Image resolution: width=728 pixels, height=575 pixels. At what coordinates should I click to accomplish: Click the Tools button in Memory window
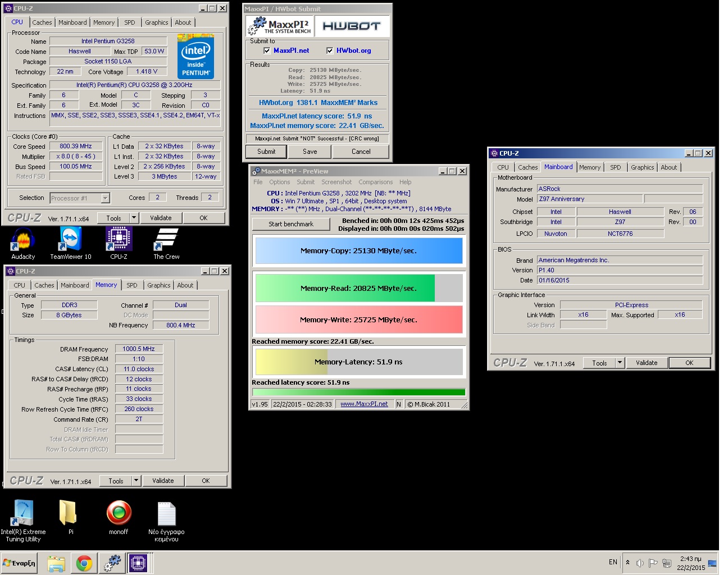pos(116,481)
